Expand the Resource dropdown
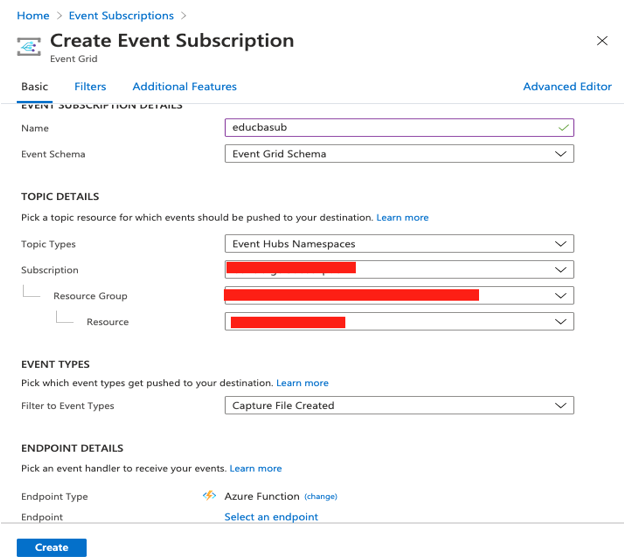This screenshot has width=624, height=559. click(399, 322)
